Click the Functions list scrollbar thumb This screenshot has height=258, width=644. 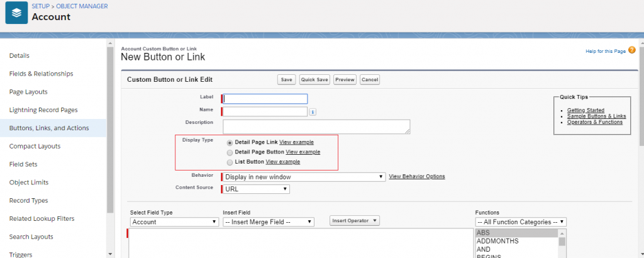(x=562, y=241)
